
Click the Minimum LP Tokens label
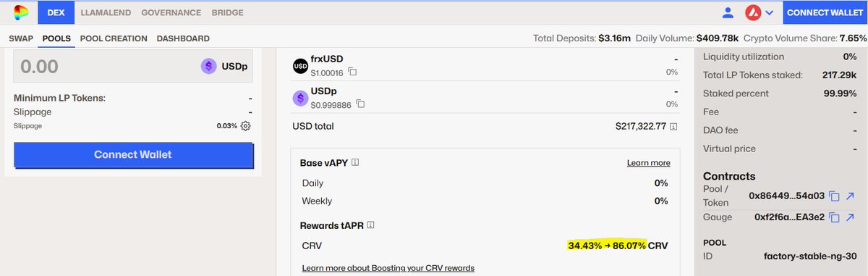59,99
